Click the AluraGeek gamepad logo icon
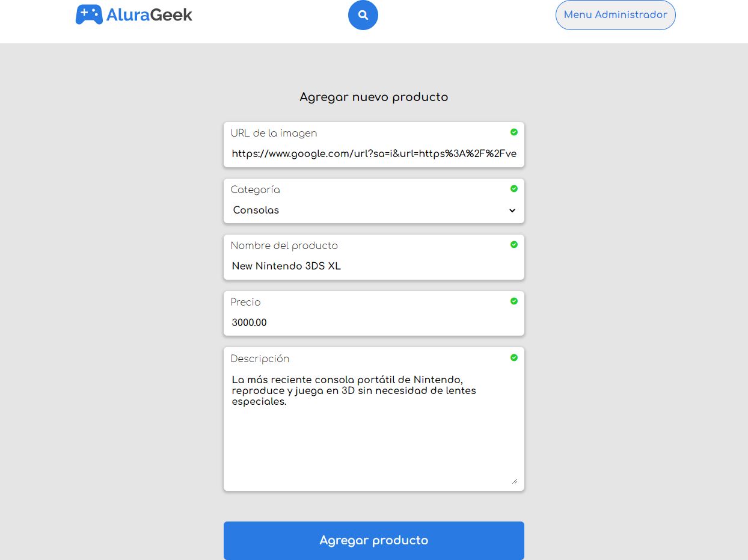This screenshot has width=748, height=560. 89,14
